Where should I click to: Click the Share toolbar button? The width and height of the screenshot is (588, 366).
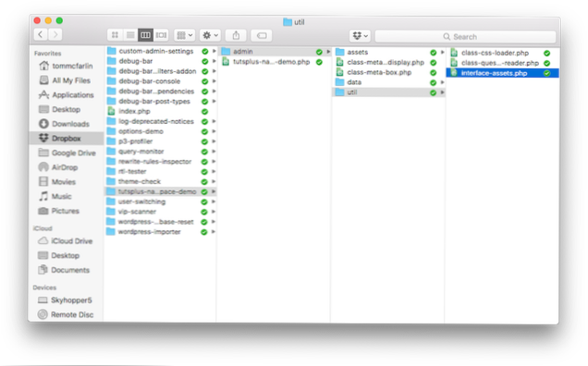point(236,35)
